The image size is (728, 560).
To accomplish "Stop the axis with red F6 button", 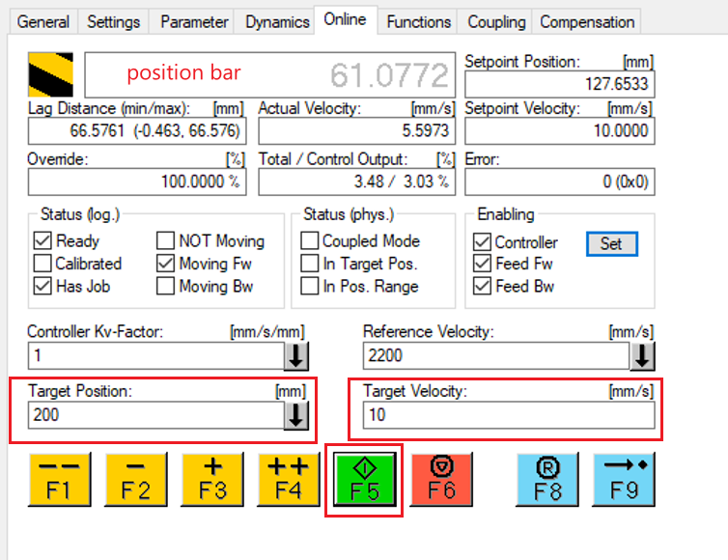I will click(439, 478).
